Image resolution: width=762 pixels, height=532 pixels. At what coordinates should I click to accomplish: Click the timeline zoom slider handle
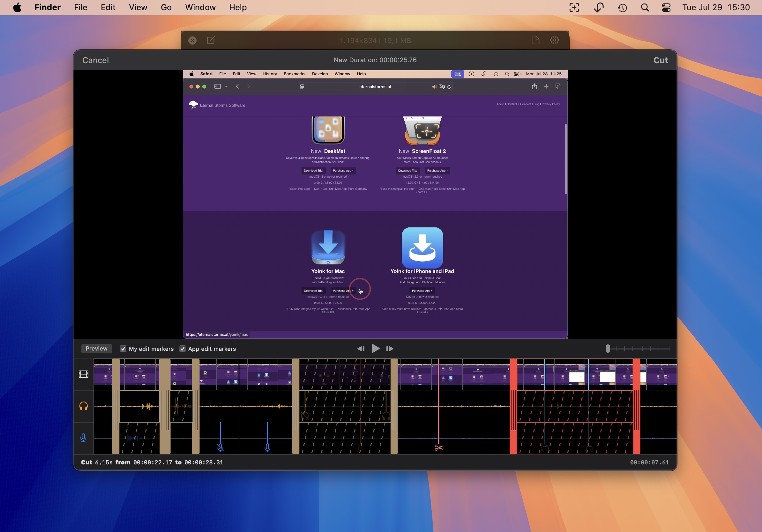point(607,349)
